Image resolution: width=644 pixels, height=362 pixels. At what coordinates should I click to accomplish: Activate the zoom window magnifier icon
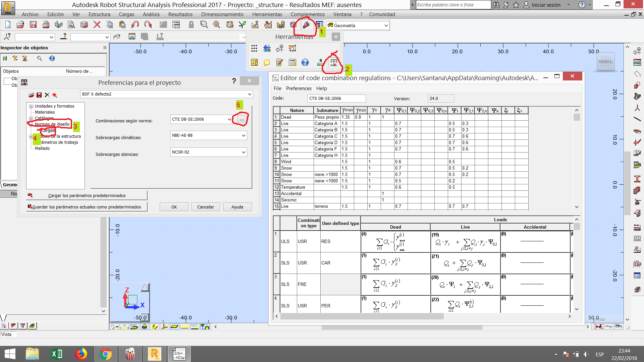pyautogui.click(x=204, y=24)
